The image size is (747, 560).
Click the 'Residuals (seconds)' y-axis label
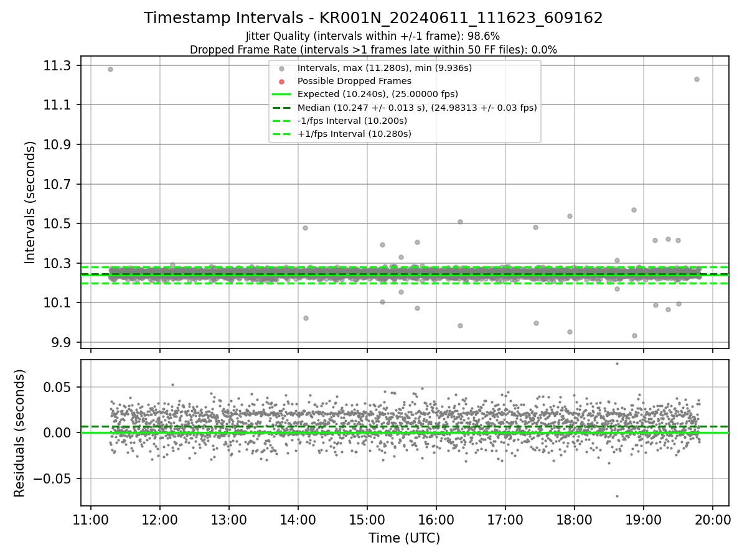pyautogui.click(x=20, y=433)
